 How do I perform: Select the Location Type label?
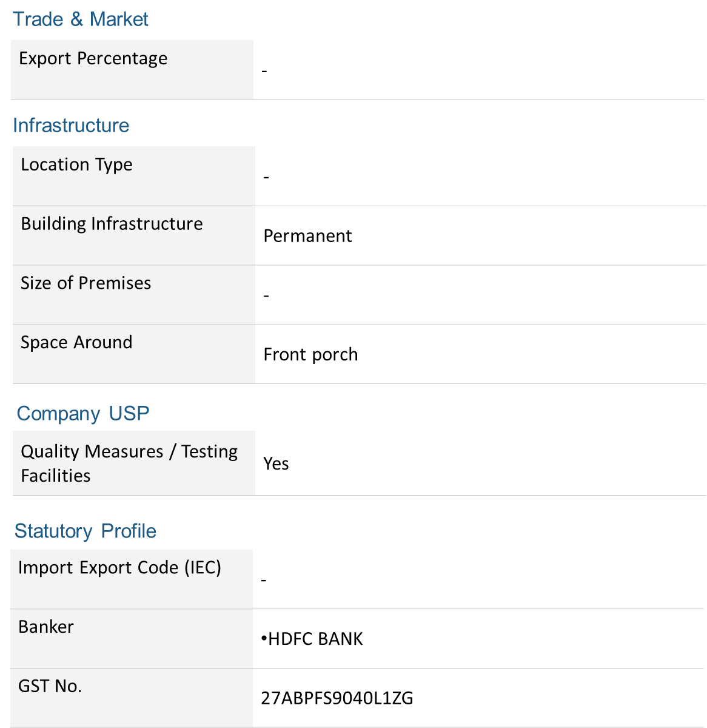[x=76, y=165]
